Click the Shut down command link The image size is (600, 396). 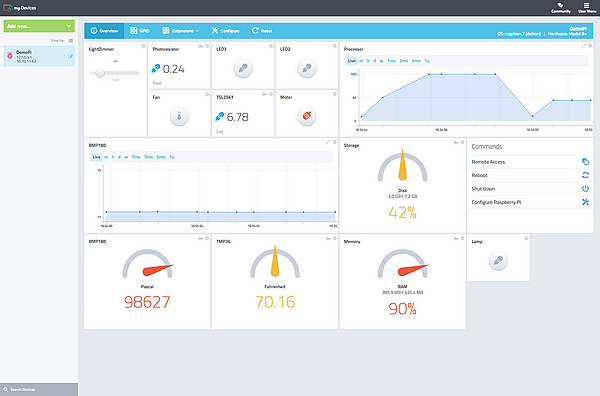coord(483,189)
